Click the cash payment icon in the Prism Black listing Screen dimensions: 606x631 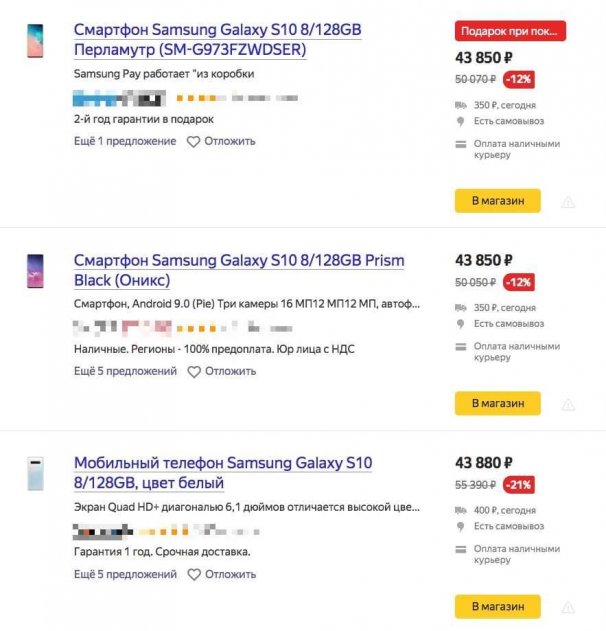click(x=461, y=346)
